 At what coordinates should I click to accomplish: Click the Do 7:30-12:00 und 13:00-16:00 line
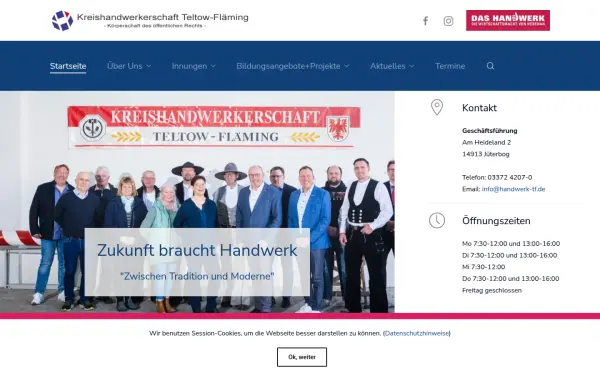pyautogui.click(x=511, y=279)
